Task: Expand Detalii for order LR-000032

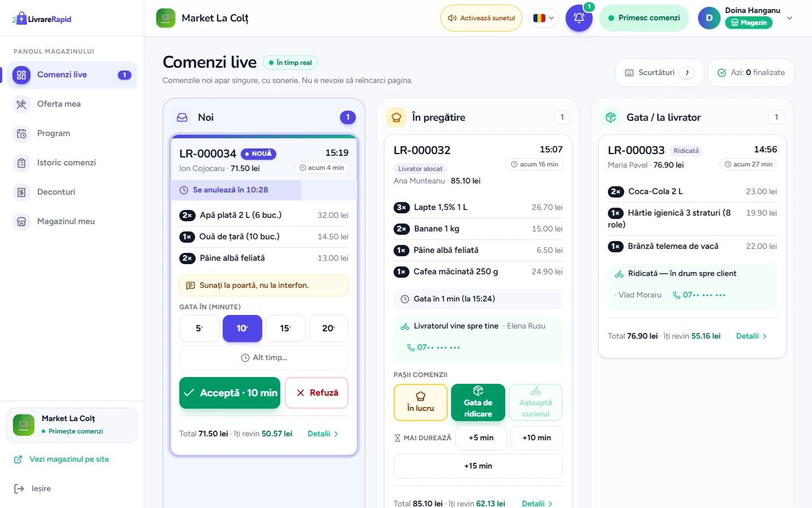Action: 537,503
